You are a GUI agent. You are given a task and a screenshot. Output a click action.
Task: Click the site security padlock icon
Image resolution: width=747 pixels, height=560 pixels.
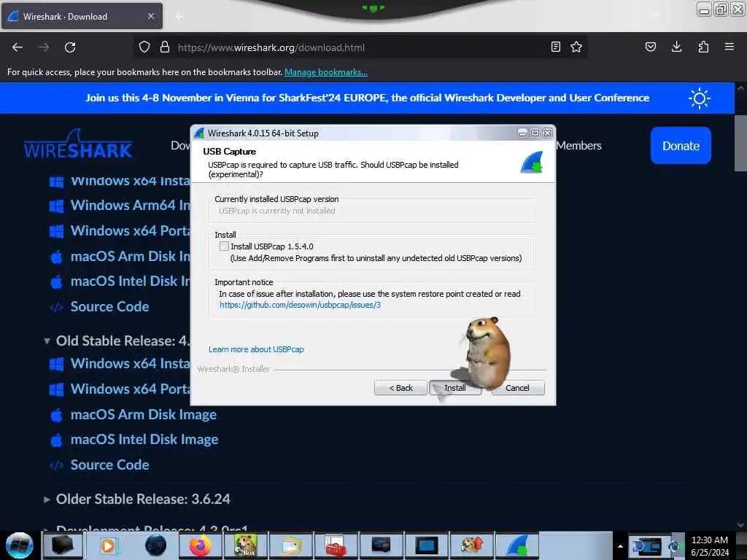(165, 47)
